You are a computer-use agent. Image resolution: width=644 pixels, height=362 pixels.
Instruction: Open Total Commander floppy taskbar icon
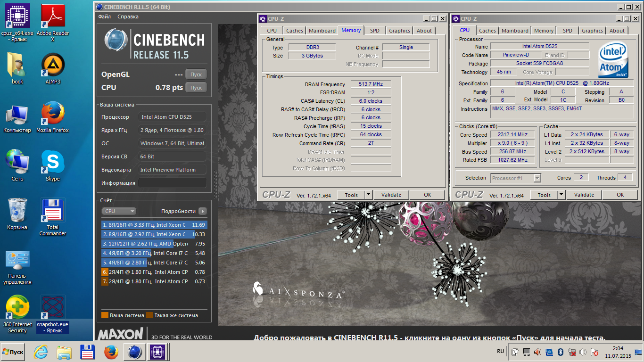(x=88, y=352)
